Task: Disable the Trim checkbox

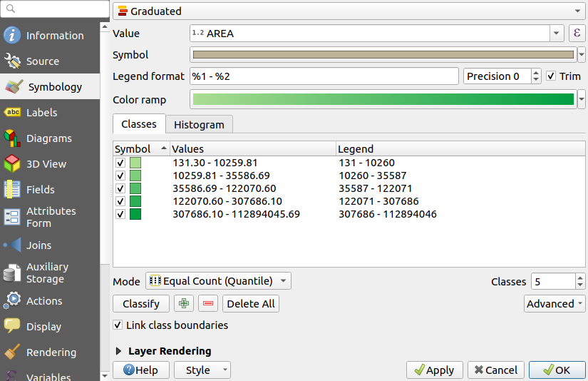Action: coord(551,76)
